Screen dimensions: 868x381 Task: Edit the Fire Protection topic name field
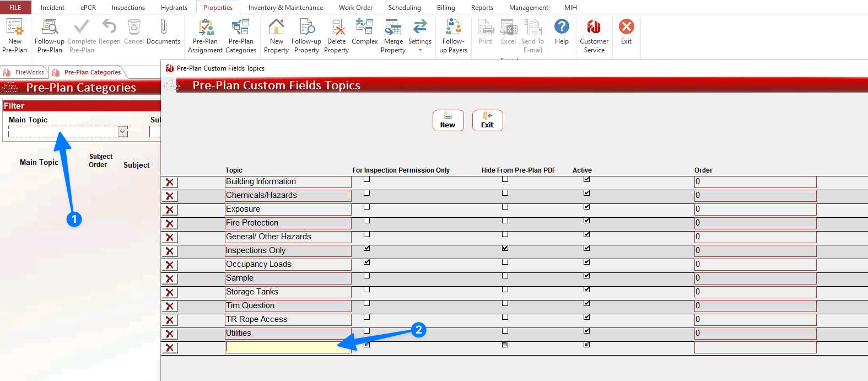click(x=288, y=223)
